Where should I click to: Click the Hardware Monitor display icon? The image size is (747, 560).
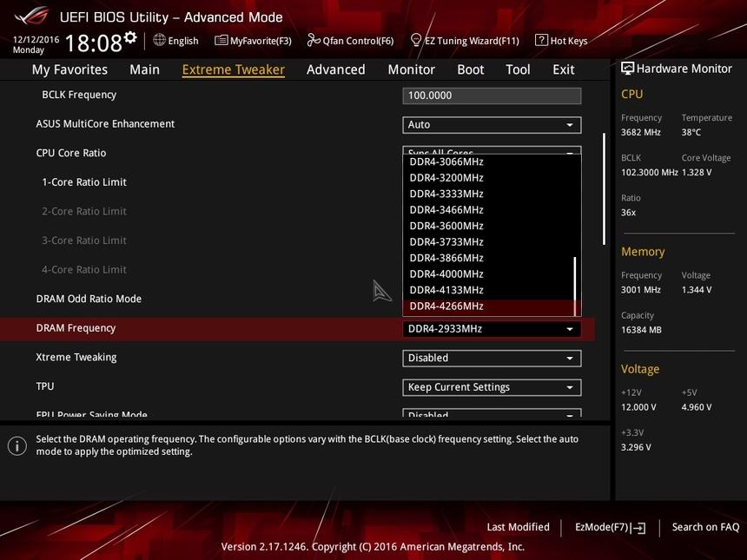pyautogui.click(x=628, y=69)
